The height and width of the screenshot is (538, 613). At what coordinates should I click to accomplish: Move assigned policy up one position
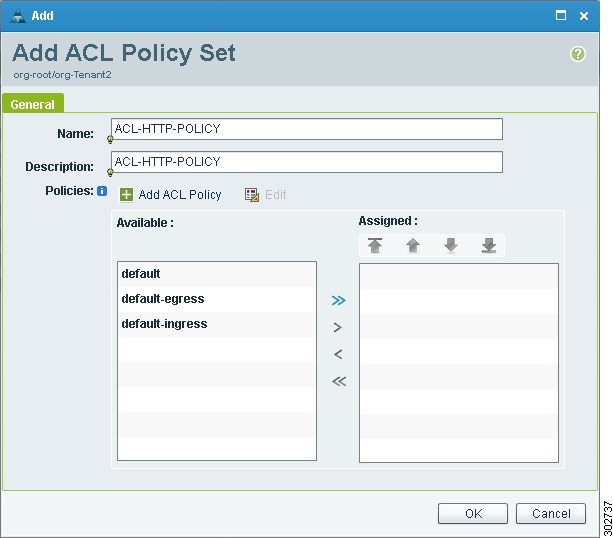(413, 246)
